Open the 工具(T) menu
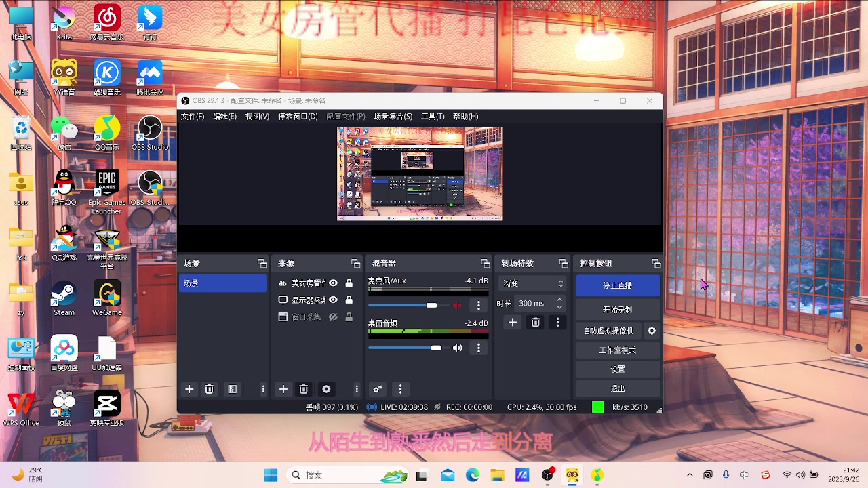 coord(433,117)
